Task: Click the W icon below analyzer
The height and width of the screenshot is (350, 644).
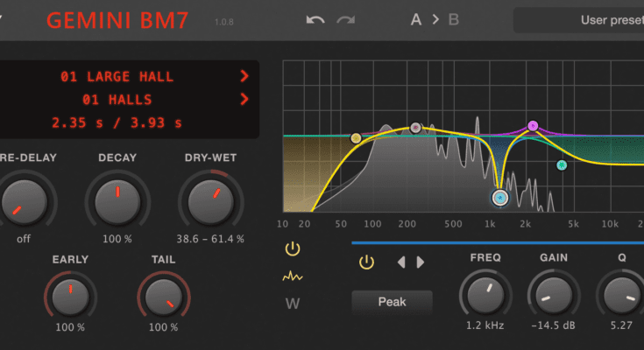Action: click(293, 304)
